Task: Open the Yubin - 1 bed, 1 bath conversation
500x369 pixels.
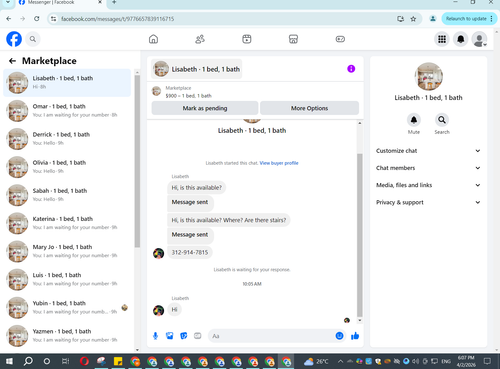Action: 67,307
